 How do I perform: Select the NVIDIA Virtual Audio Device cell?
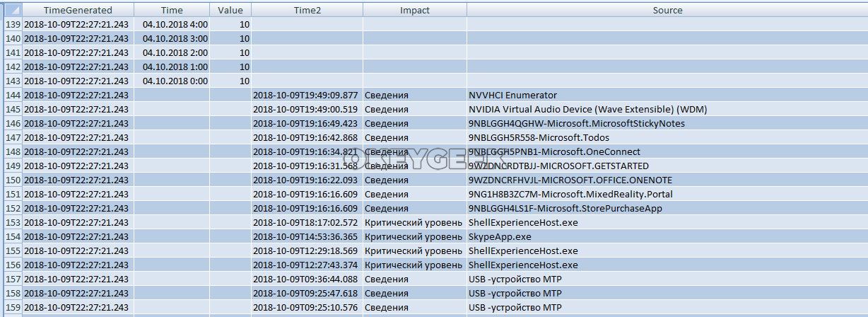coord(587,109)
